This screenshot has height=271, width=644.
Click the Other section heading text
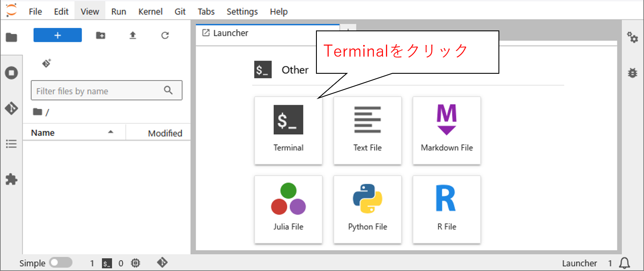click(295, 70)
